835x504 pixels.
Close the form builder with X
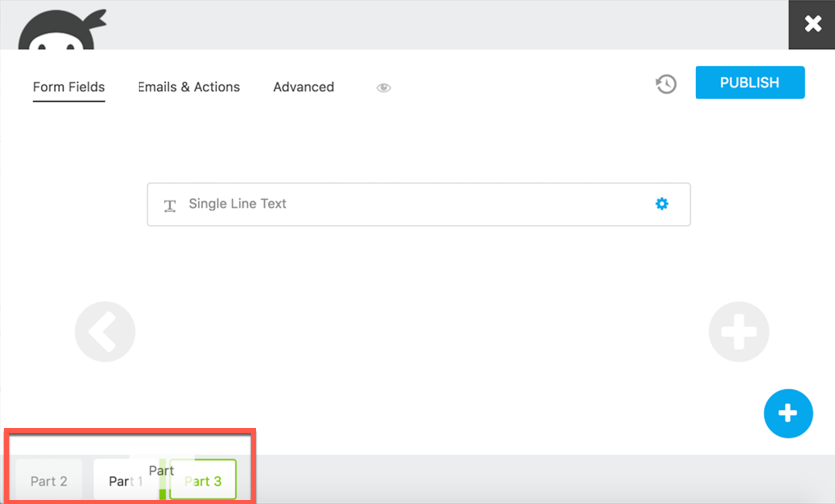coord(811,25)
